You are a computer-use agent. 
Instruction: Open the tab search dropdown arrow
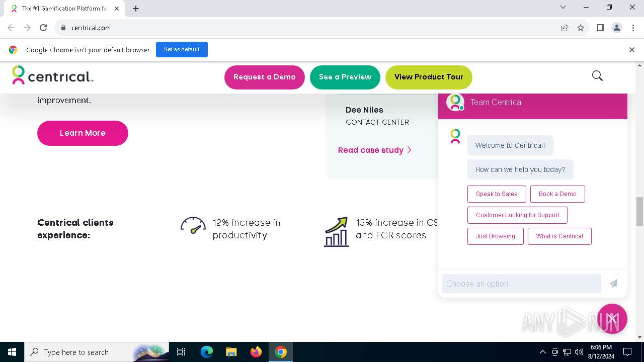tap(563, 7)
